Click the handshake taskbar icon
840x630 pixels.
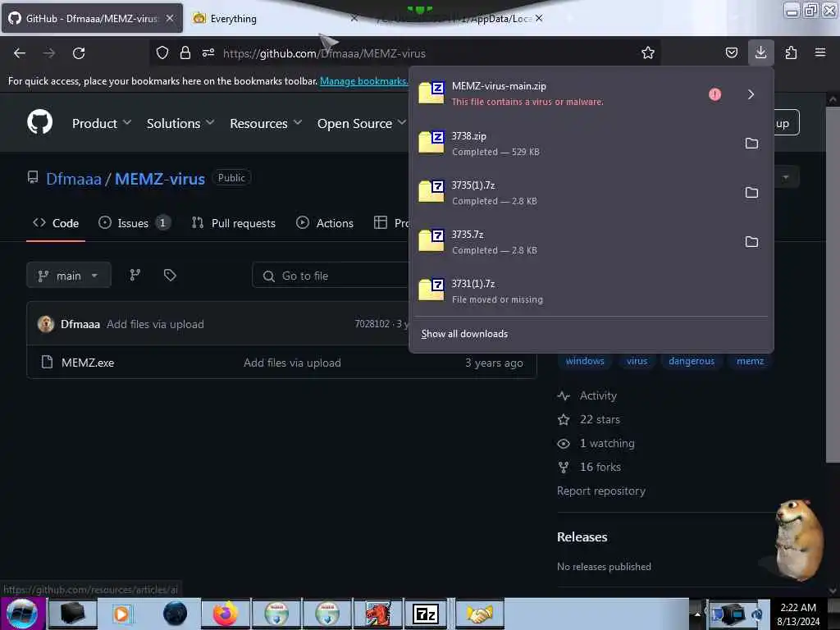(x=479, y=614)
